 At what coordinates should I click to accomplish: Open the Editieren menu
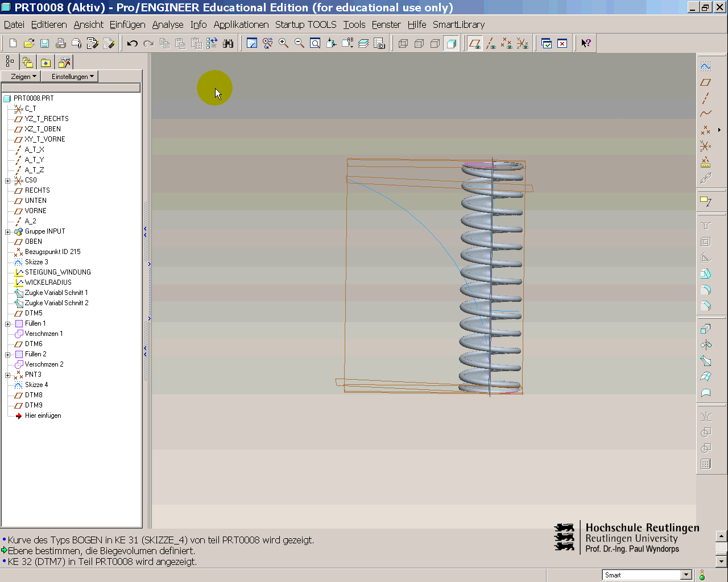49,24
